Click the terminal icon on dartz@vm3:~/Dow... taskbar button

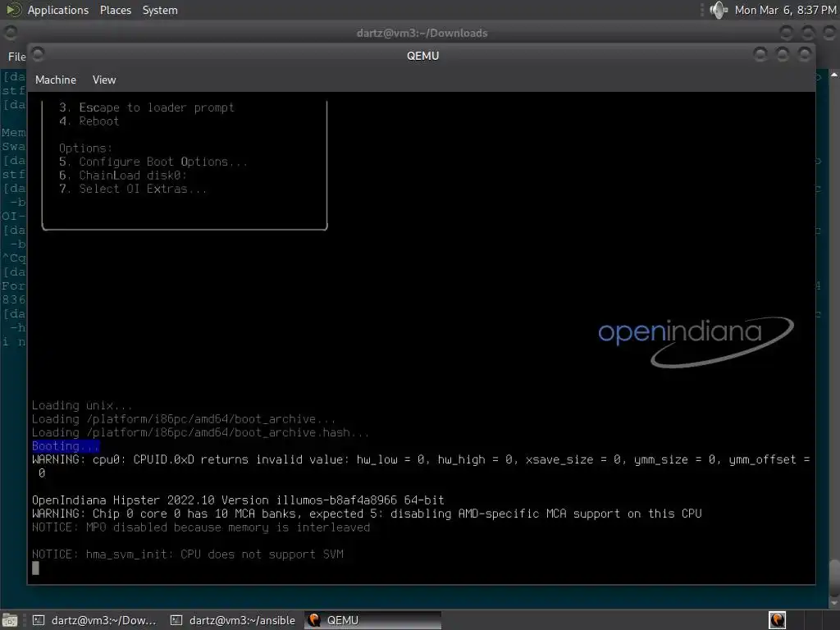[x=38, y=620]
